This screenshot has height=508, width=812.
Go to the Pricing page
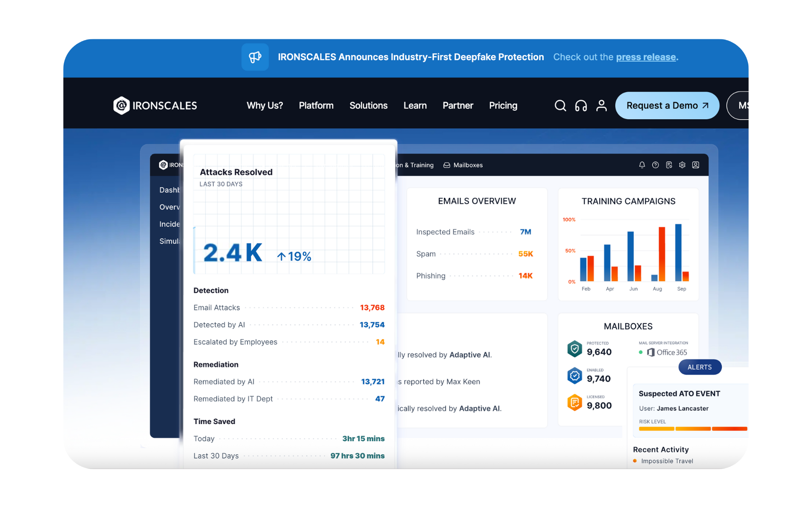[x=503, y=105]
